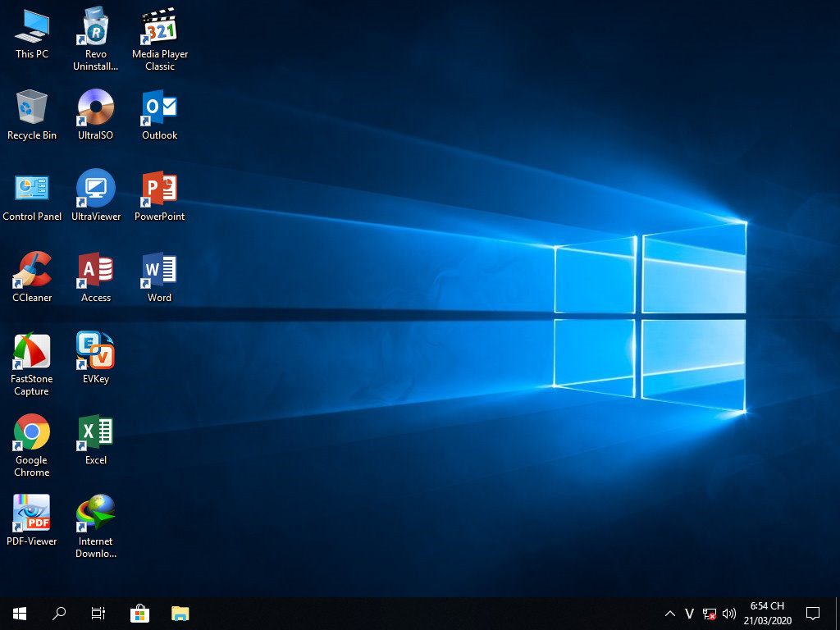Viewport: 840px width, 630px height.
Task: Open the network status tray icon
Action: point(710,614)
